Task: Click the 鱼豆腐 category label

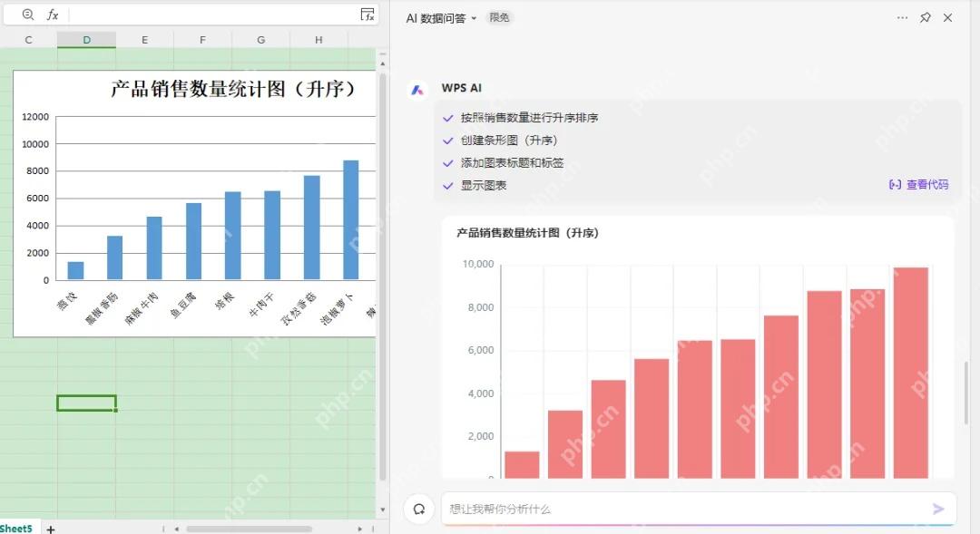Action: coord(183,304)
